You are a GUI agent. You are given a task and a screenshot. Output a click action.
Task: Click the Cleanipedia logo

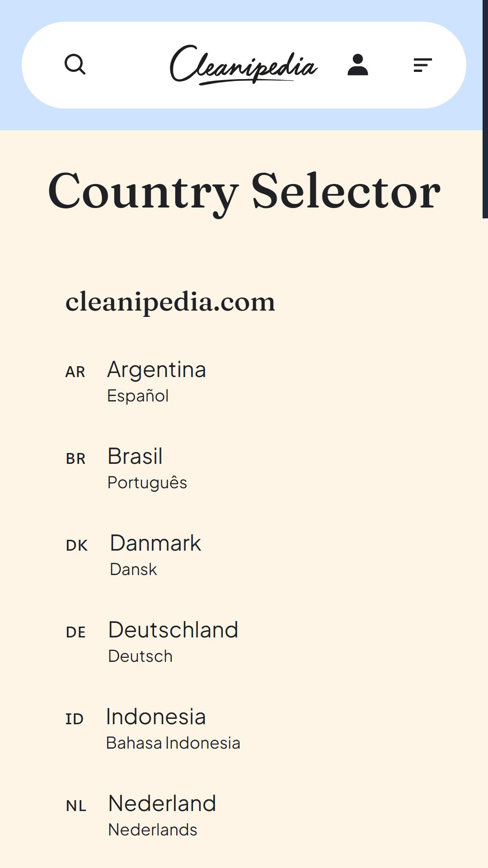[244, 65]
